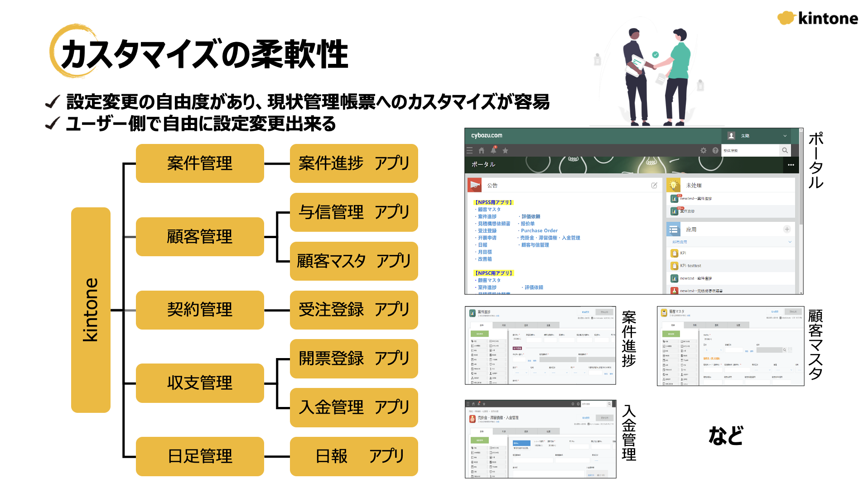Expand the 朱璐 user account dropdown
This screenshot has height=488, width=868.
[x=785, y=136]
